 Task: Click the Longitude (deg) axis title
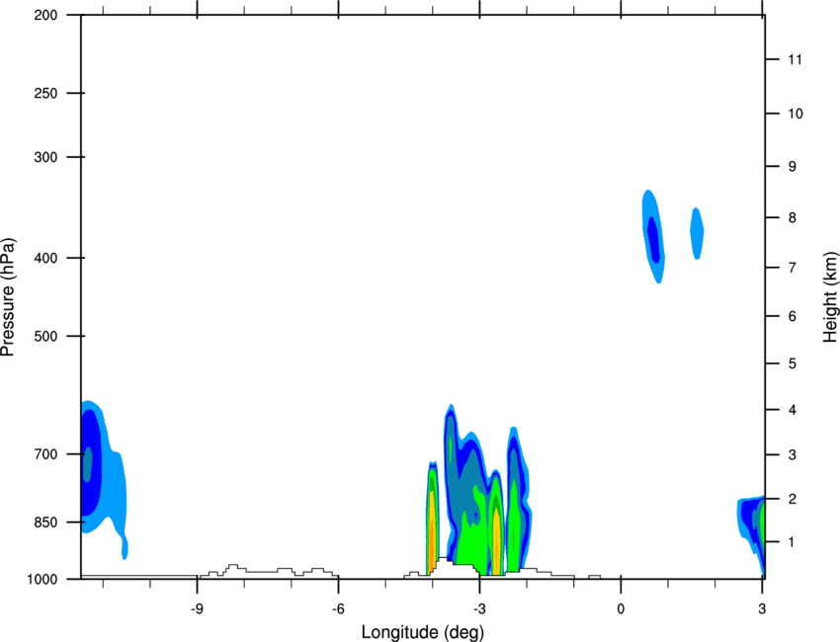pos(423,632)
